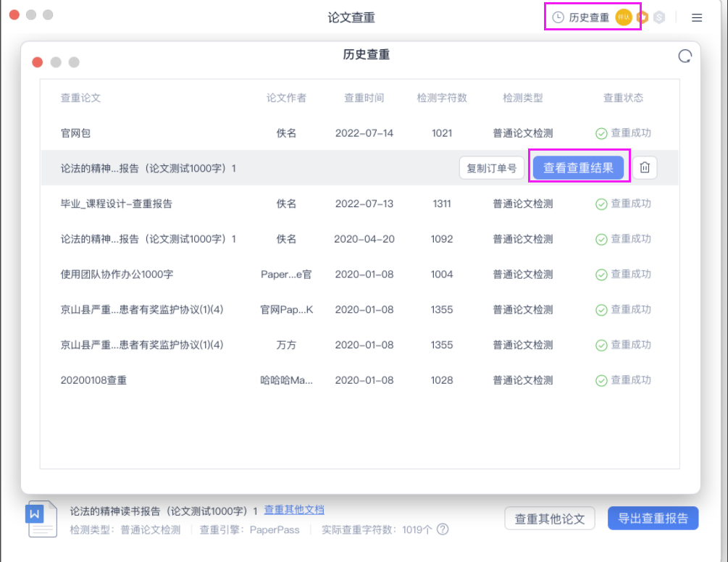This screenshot has width=728, height=562.
Task: Click the orange thumbs-up hexagon icon
Action: [643, 17]
